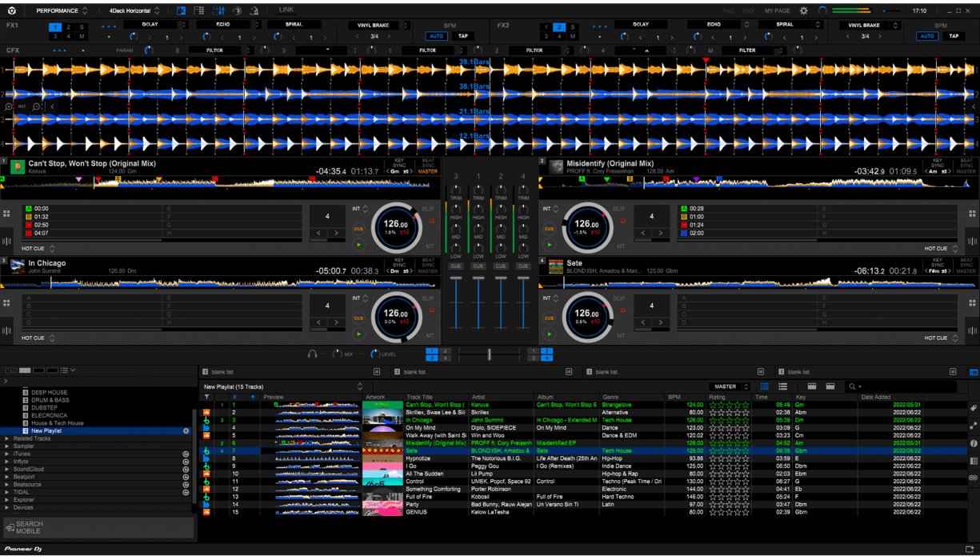Enable FX1 AUTO BPM mode
Screen dimensions: 980x560
tap(436, 36)
